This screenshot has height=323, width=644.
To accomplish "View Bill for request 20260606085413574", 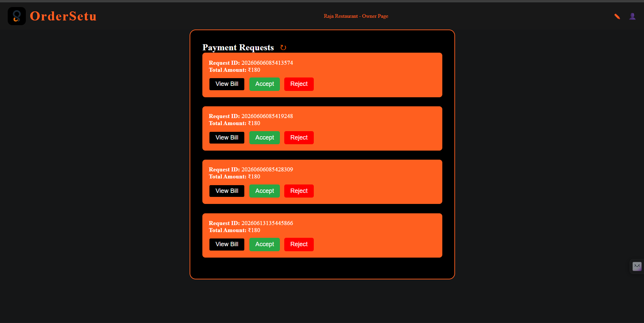I will pyautogui.click(x=227, y=84).
